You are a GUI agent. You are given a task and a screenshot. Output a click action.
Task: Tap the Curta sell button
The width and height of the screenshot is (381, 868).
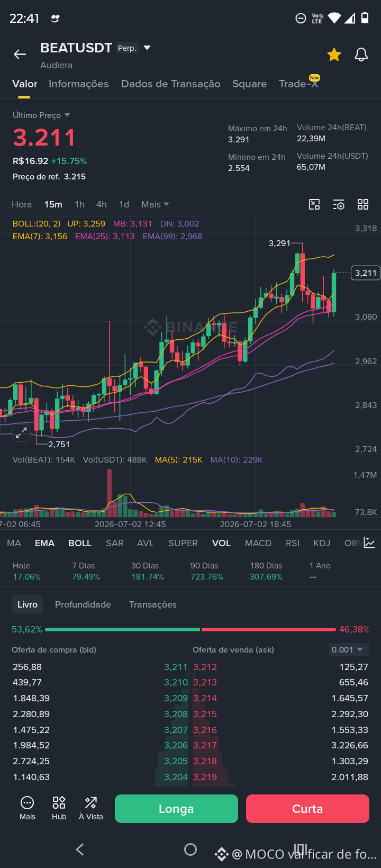307,809
